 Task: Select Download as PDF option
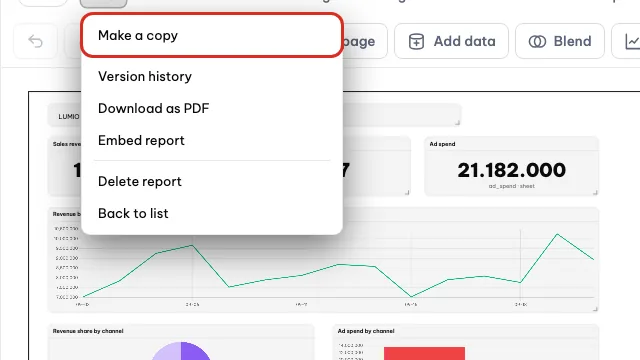(211, 108)
